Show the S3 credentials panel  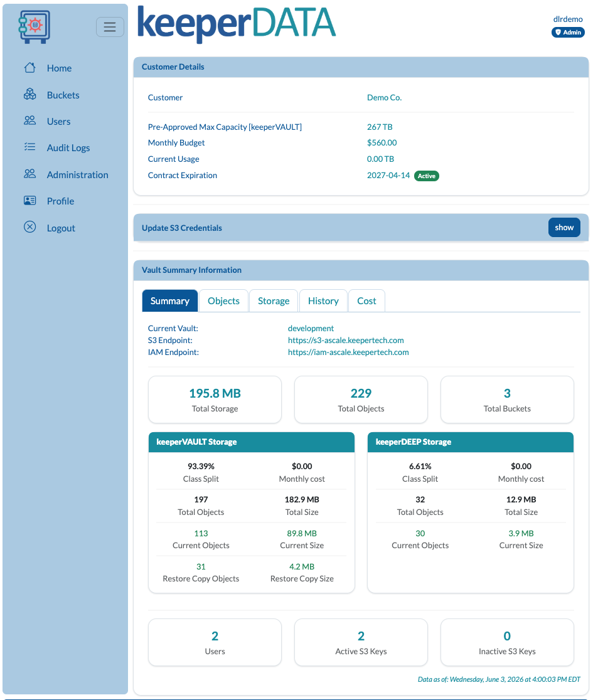tap(564, 227)
